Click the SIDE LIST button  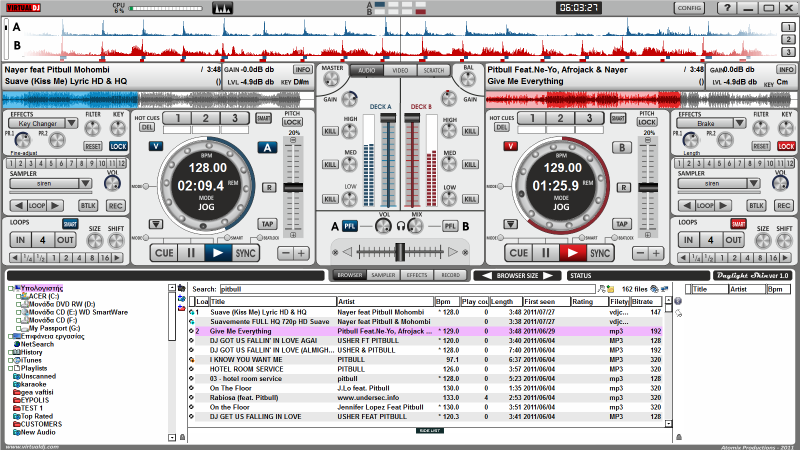coord(430,431)
